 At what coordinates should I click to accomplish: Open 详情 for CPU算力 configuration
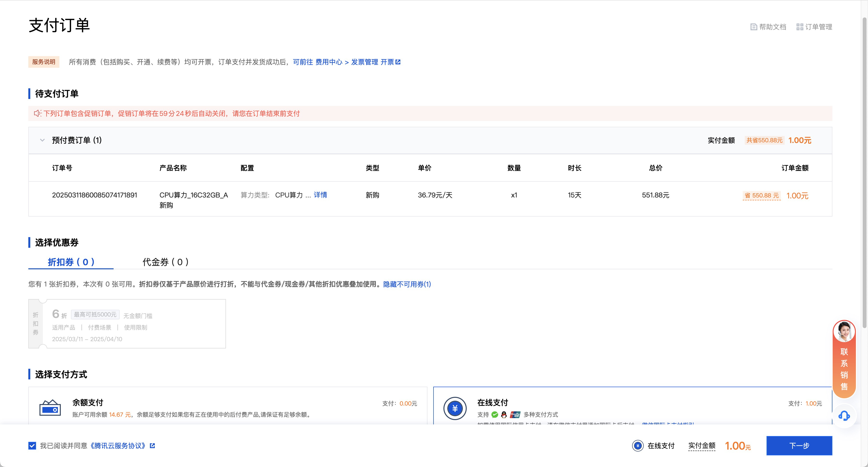pyautogui.click(x=320, y=195)
